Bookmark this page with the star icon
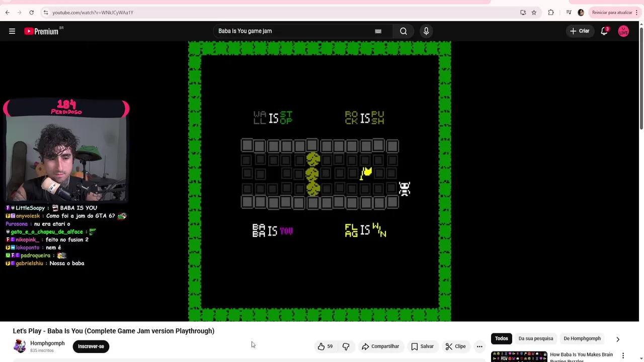Viewport: 644px width, 362px height. click(534, 13)
